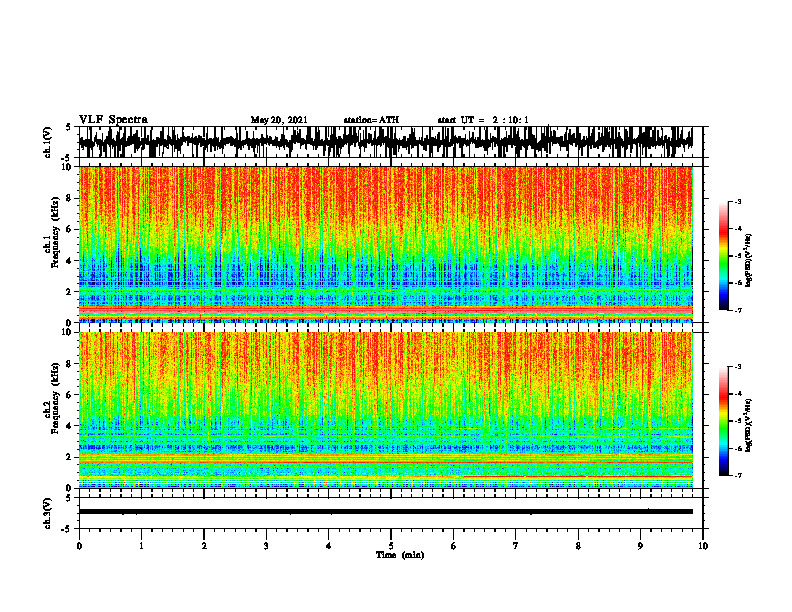Click the ch.1 frequency tick "4"
The height and width of the screenshot is (612, 792).
(69, 261)
